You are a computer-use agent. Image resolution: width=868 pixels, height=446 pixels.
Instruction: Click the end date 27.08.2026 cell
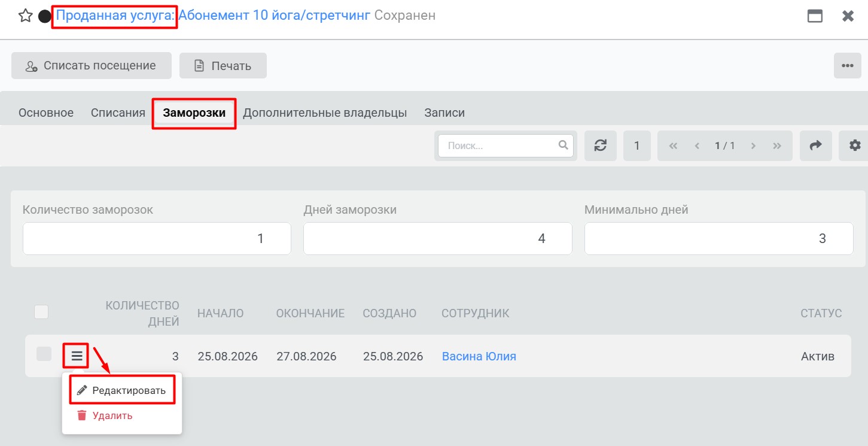coord(306,356)
